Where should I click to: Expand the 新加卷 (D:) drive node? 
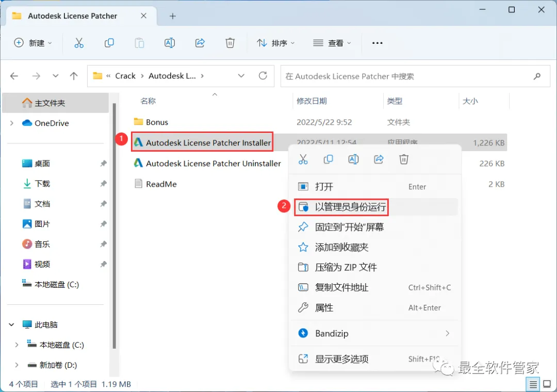pyautogui.click(x=17, y=365)
